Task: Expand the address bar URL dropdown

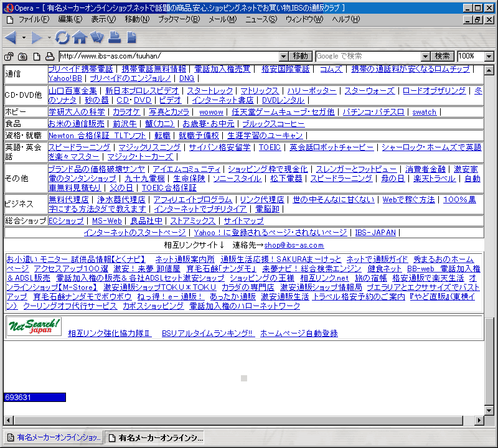Action: point(283,57)
